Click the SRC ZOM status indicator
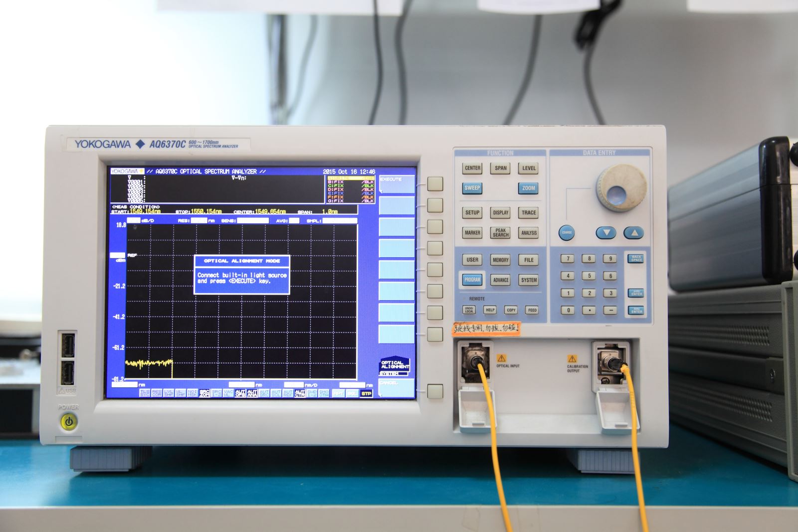The image size is (798, 532). pos(204,393)
